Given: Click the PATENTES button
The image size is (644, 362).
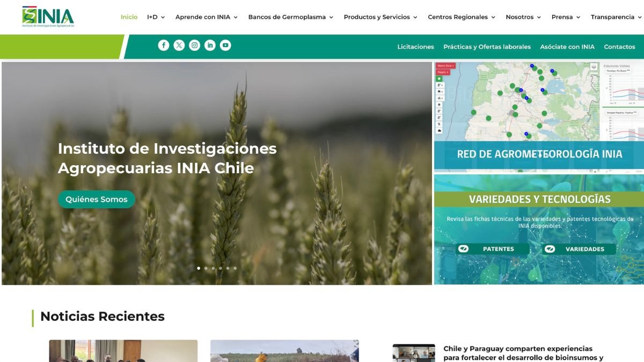Looking at the screenshot, I should point(492,249).
